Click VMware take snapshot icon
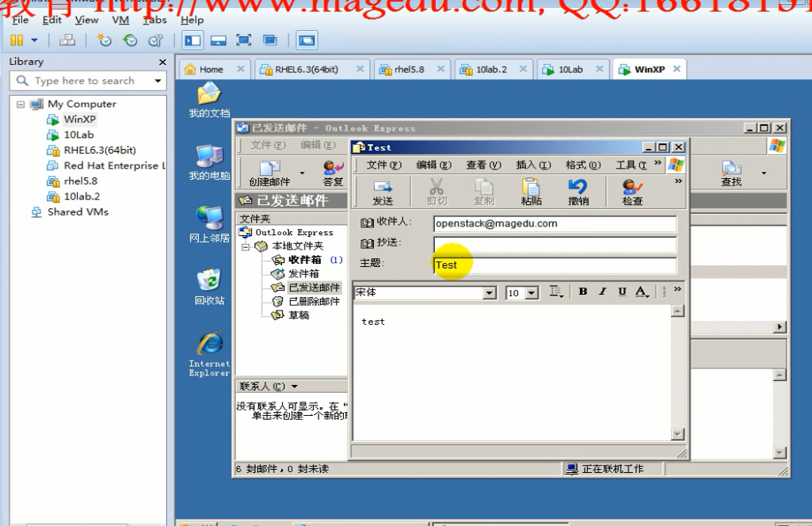The height and width of the screenshot is (526, 812). 104,40
